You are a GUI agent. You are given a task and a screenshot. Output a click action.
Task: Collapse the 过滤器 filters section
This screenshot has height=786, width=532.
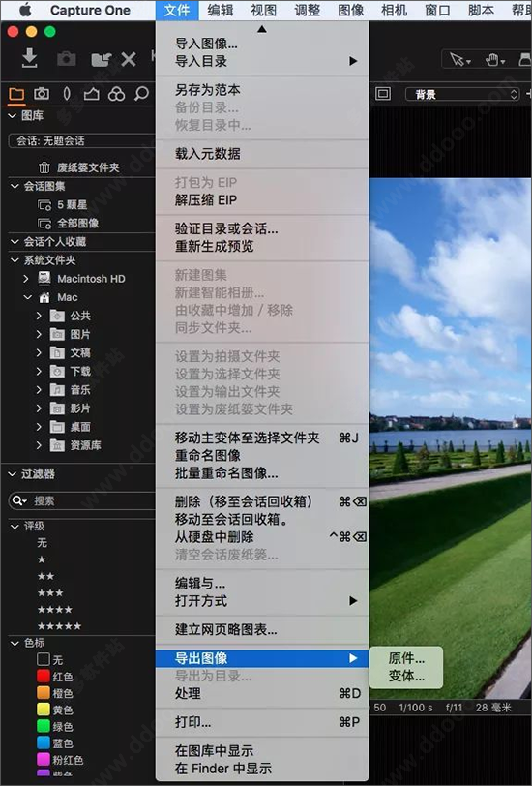tap(13, 473)
